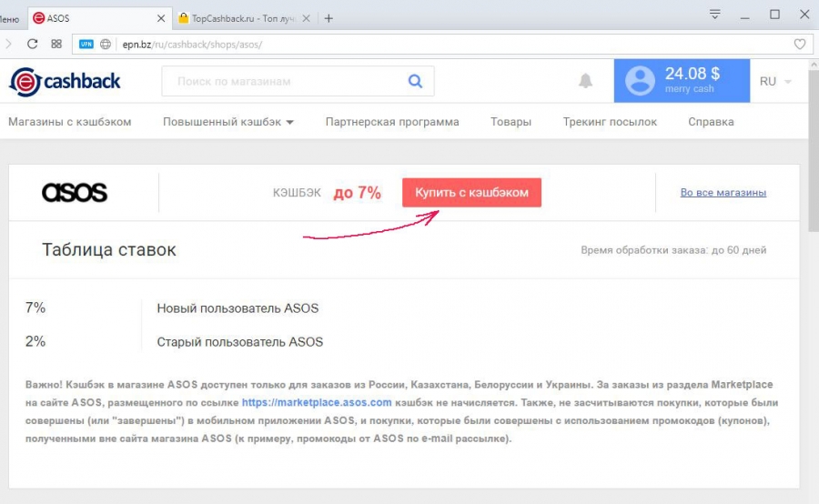819x504 pixels.
Task: Add page to bookmarks with heart icon
Action: (x=799, y=45)
